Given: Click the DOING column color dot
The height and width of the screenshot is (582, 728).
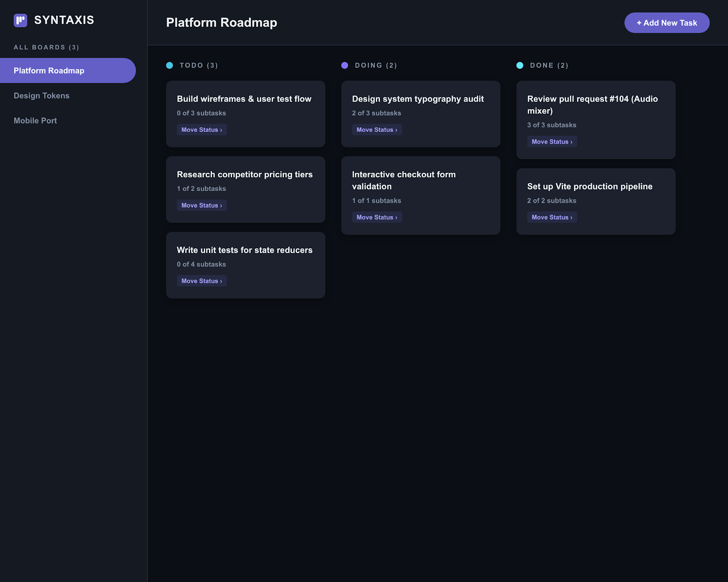Looking at the screenshot, I should (345, 65).
